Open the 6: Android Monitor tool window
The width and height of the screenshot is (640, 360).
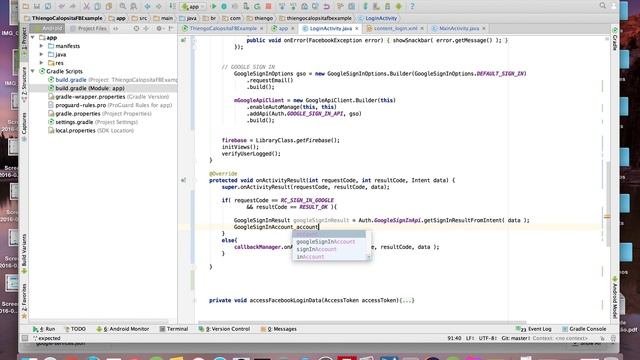point(123,329)
